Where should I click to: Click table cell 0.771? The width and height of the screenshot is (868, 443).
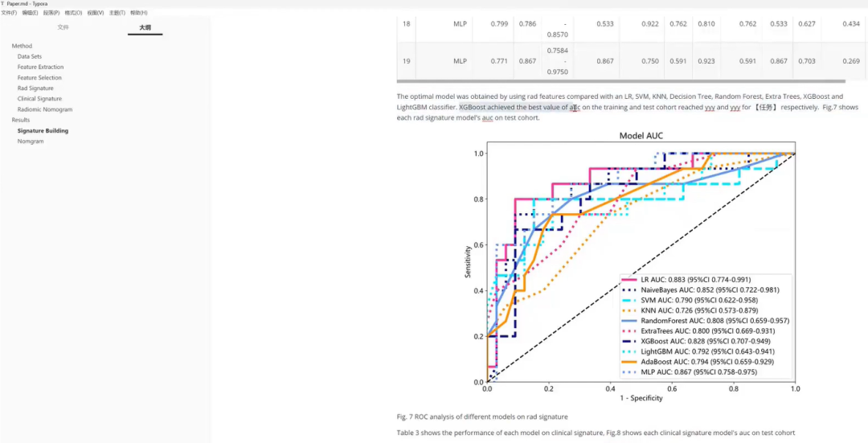tap(499, 61)
